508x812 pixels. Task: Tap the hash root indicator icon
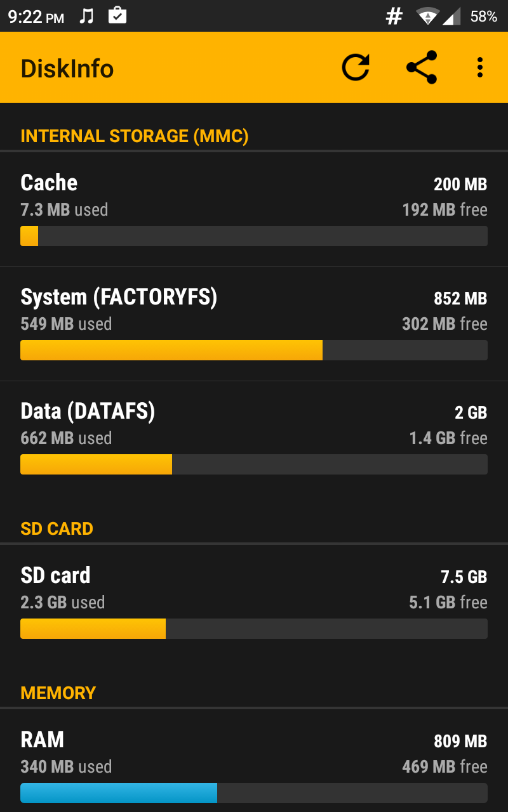394,17
